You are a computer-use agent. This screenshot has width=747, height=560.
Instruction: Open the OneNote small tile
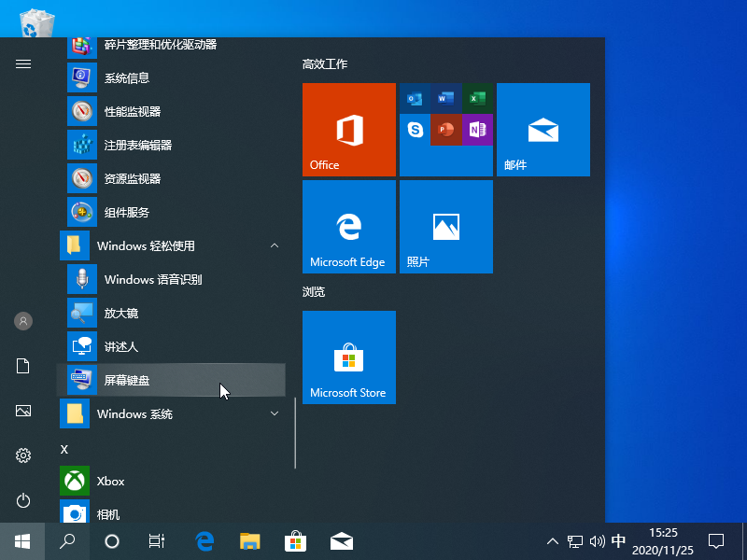[478, 131]
